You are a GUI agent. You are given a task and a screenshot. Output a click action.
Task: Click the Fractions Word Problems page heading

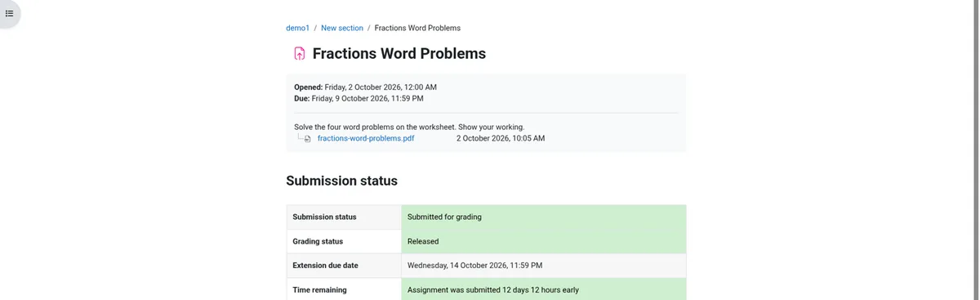click(399, 54)
